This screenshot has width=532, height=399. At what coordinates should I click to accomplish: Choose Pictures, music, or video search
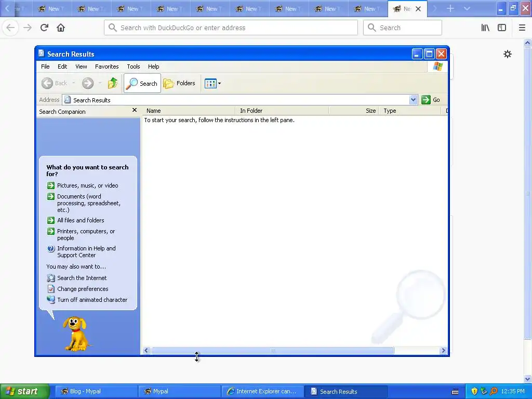coord(83,185)
